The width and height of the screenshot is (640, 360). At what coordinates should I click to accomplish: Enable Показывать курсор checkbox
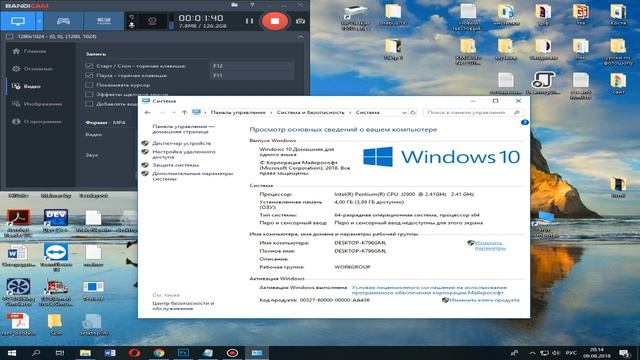coord(89,85)
